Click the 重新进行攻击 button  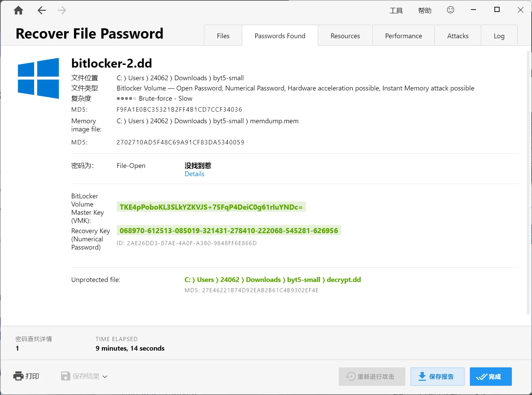(x=372, y=377)
